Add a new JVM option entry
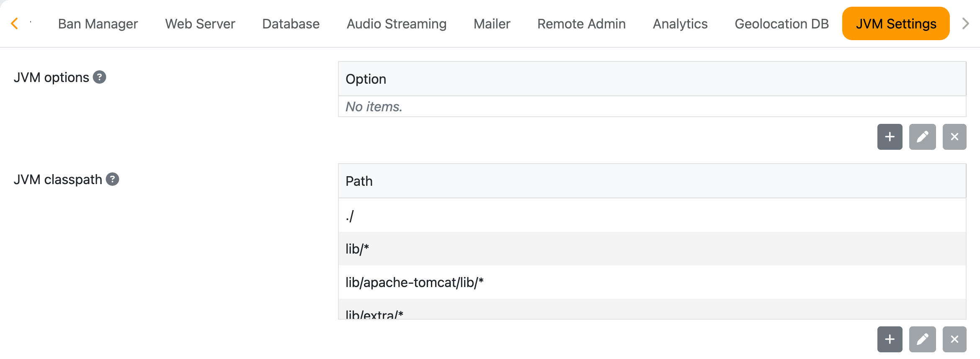The height and width of the screenshot is (359, 980). (890, 136)
